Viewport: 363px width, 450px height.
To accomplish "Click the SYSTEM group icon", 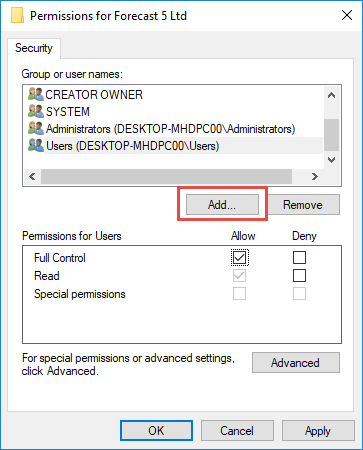I will pyautogui.click(x=36, y=111).
